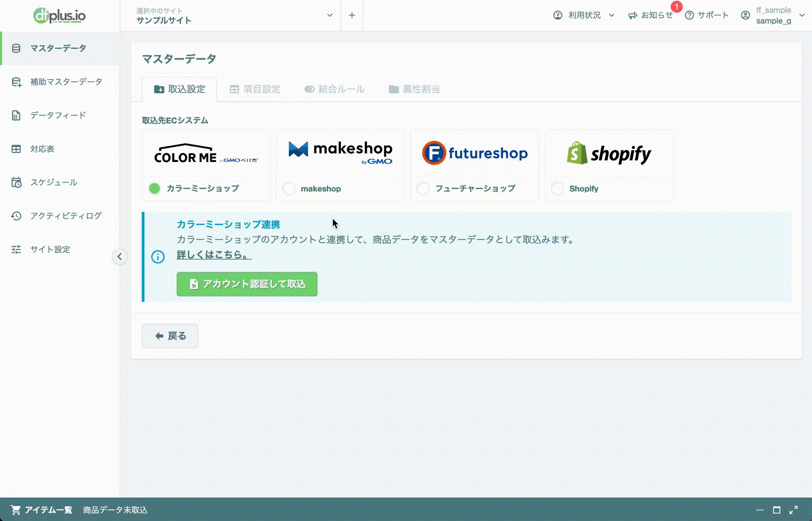The width and height of the screenshot is (812, 521).
Task: Click the dfplus.io logo
Action: pos(60,16)
